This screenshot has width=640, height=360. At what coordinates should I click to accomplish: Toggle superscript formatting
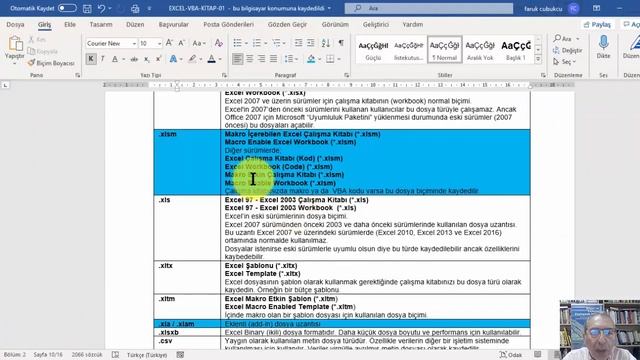158,59
